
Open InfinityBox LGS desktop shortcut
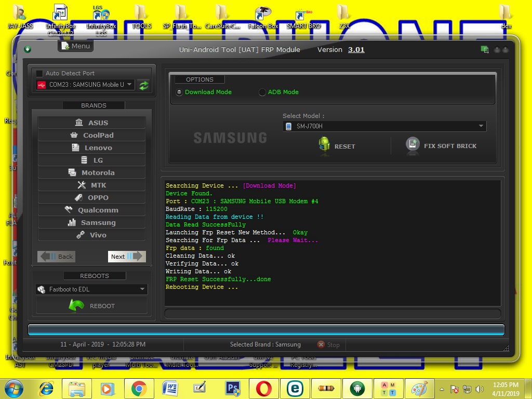pyautogui.click(x=101, y=20)
